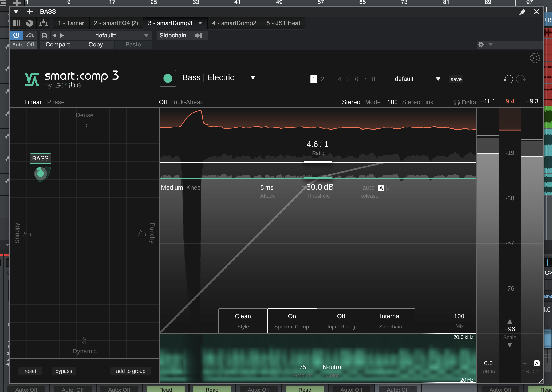Add a new insert with plus icon
The height and width of the screenshot is (392, 552).
point(30,12)
